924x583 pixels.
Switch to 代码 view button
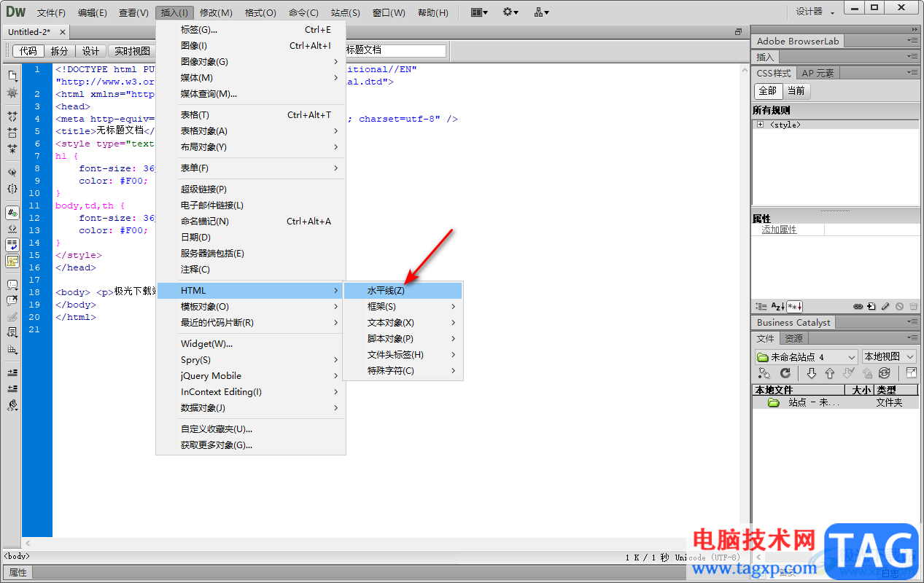click(28, 51)
